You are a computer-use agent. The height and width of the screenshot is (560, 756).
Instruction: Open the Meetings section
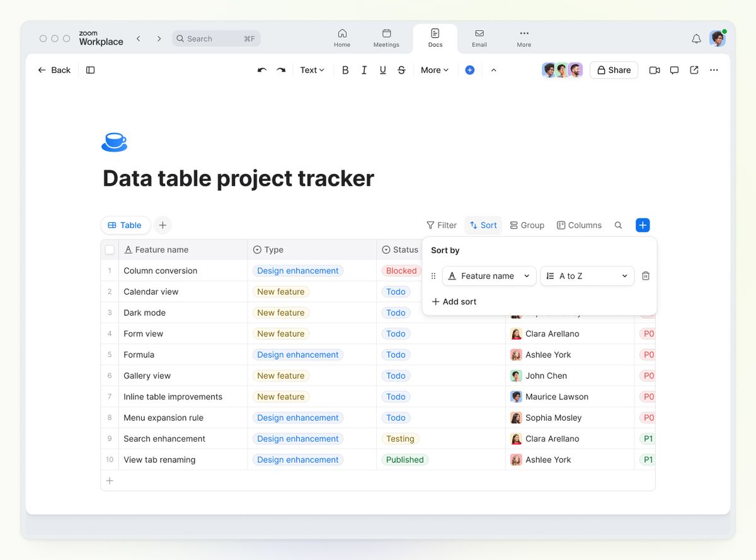(386, 38)
